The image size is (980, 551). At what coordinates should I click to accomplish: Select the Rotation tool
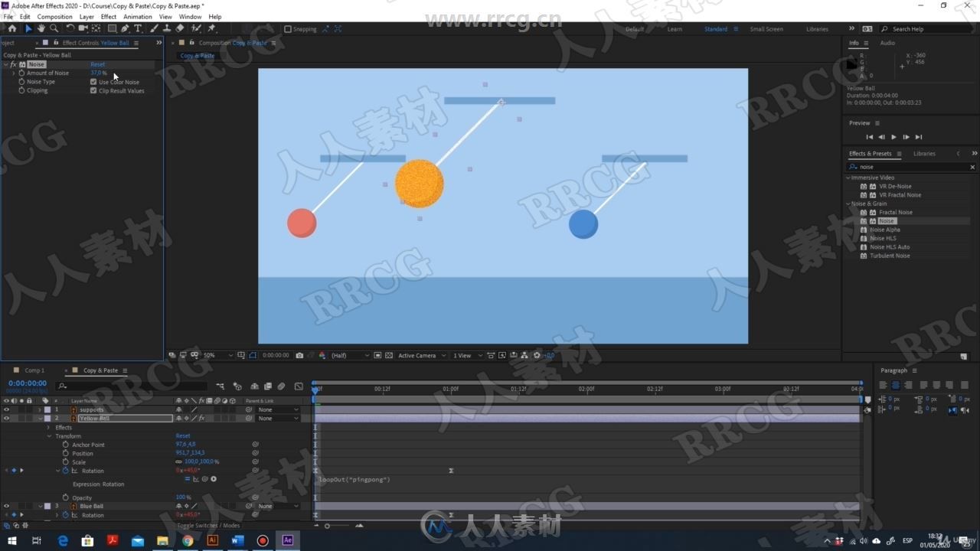pyautogui.click(x=70, y=28)
